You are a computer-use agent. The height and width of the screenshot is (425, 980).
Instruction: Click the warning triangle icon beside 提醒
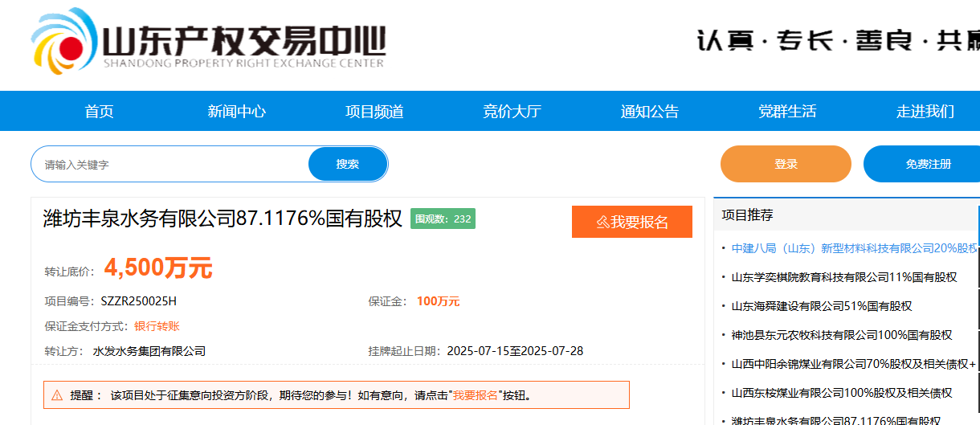(57, 395)
